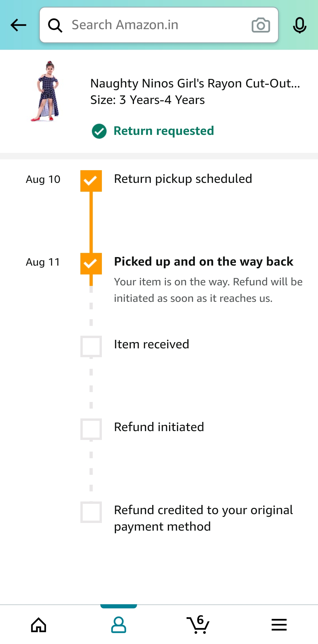This screenshot has width=318, height=644.
Task: Tap the Aug 11 date label
Action: (x=43, y=262)
